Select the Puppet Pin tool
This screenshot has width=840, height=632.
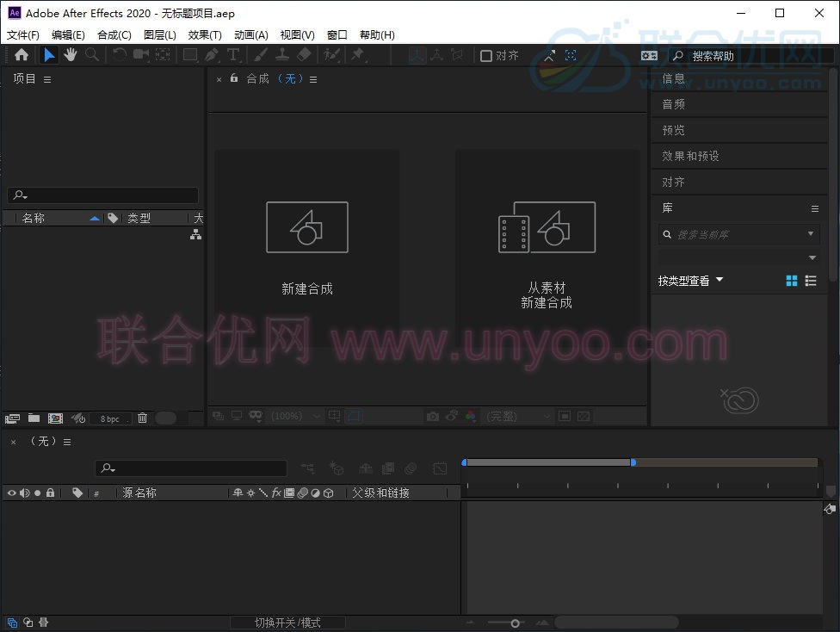click(357, 55)
